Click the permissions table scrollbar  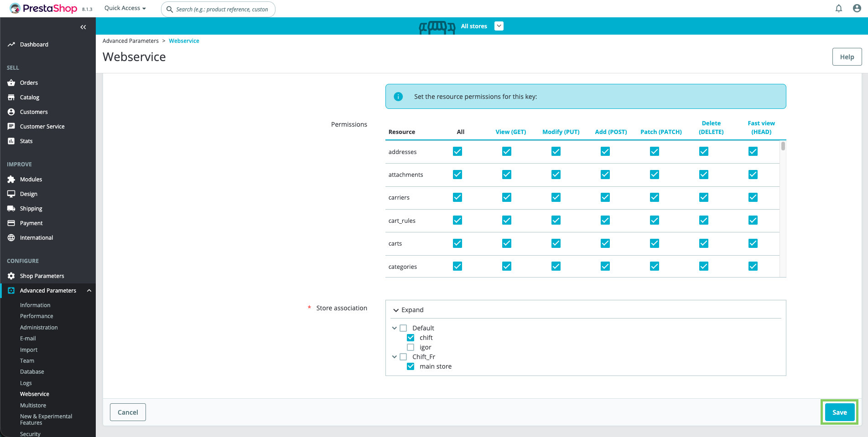tap(783, 147)
